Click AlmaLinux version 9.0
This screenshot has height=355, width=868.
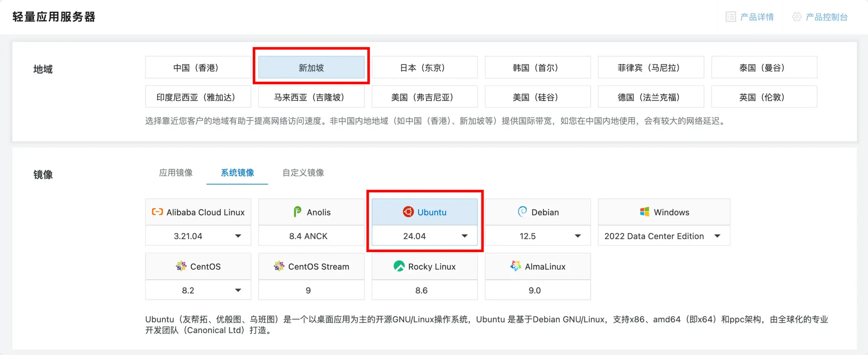point(538,290)
